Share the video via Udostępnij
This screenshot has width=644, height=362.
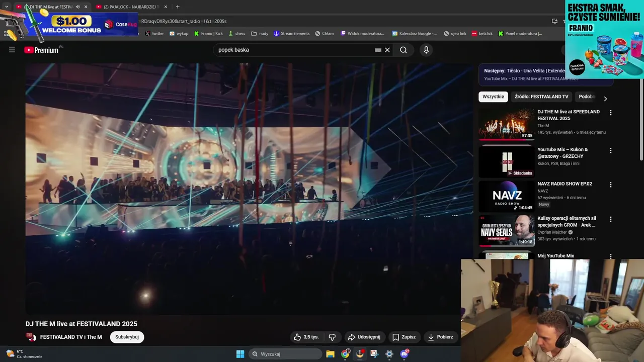tap(364, 337)
